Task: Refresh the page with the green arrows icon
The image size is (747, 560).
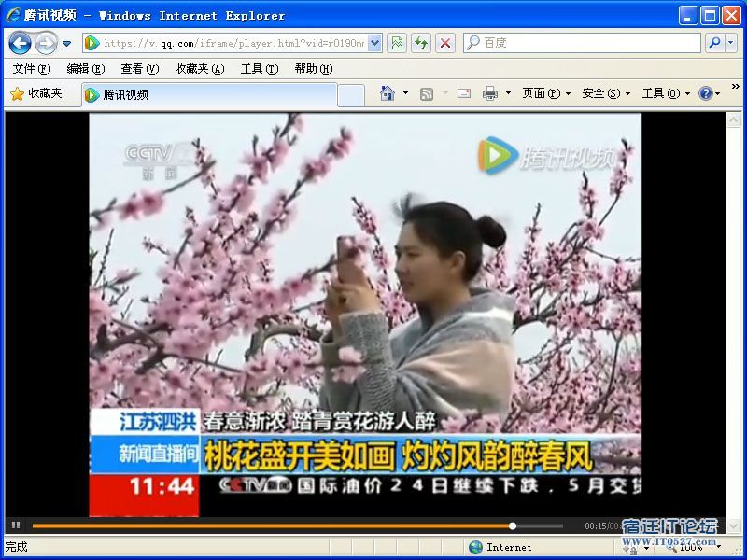Action: (x=421, y=43)
